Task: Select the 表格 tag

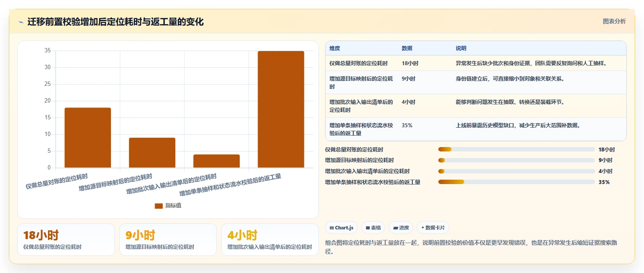Action: click(x=373, y=228)
